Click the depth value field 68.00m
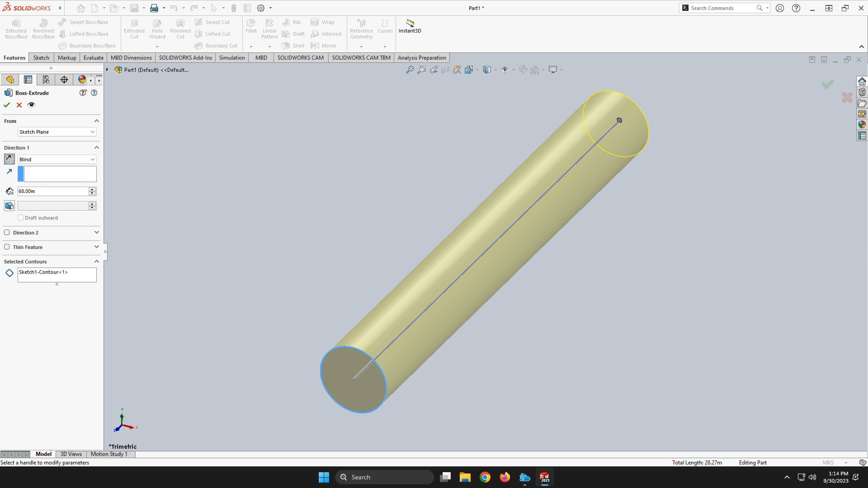 pyautogui.click(x=53, y=191)
